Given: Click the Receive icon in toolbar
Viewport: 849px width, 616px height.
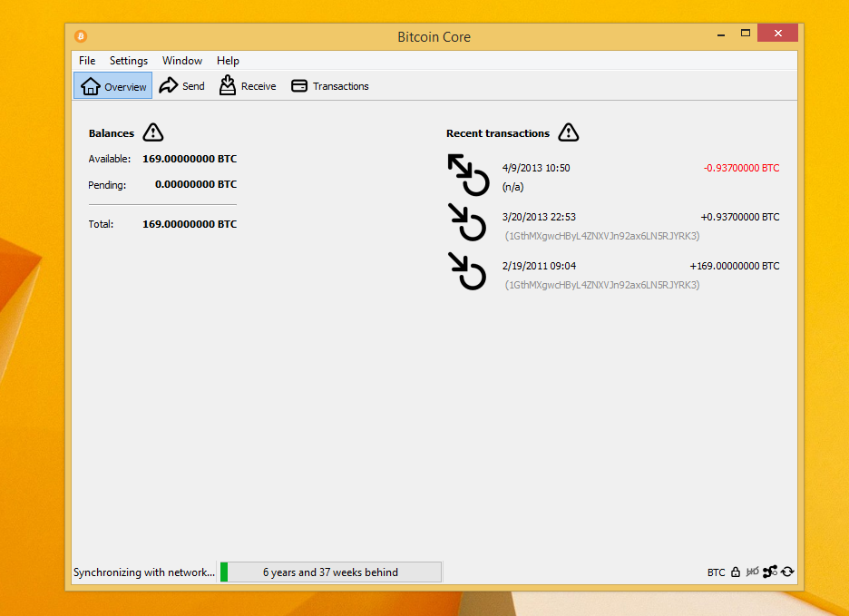Looking at the screenshot, I should point(228,85).
